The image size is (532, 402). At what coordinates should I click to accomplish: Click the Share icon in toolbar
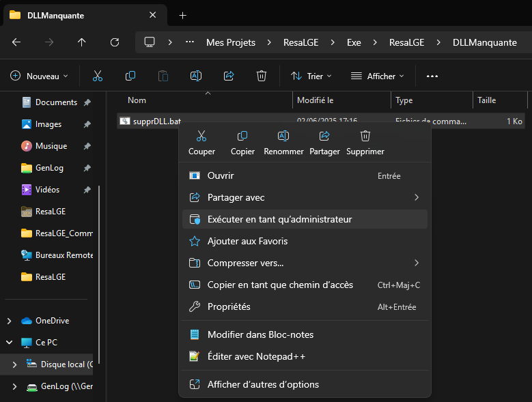pos(229,76)
